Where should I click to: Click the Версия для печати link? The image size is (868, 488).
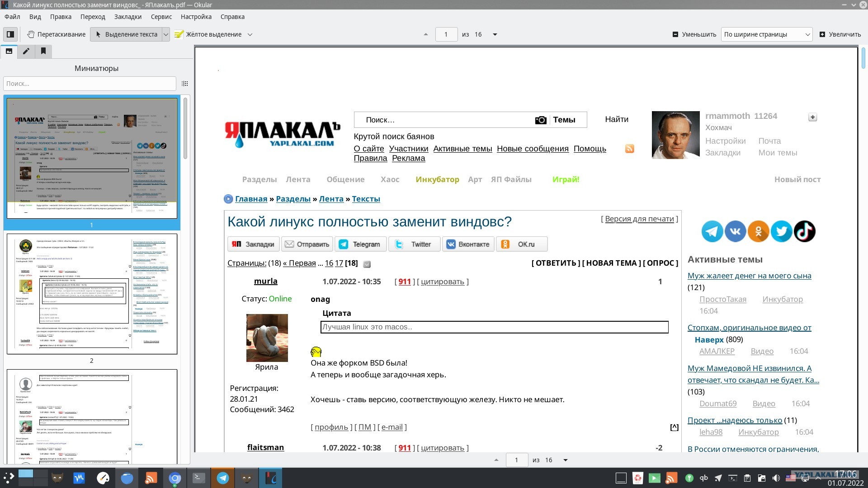639,219
